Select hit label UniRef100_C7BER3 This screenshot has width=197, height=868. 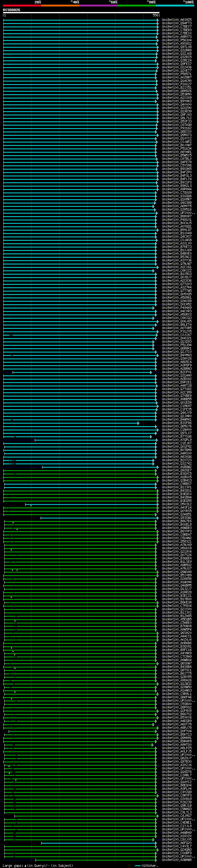177,30
